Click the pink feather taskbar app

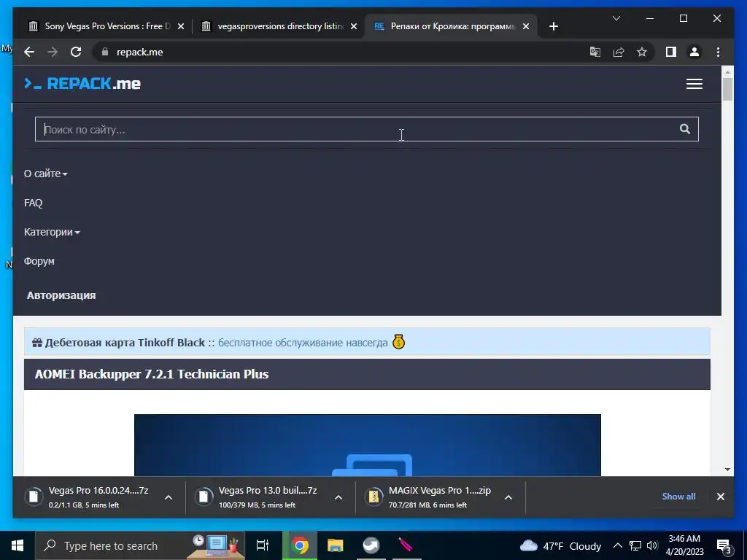pos(406,545)
